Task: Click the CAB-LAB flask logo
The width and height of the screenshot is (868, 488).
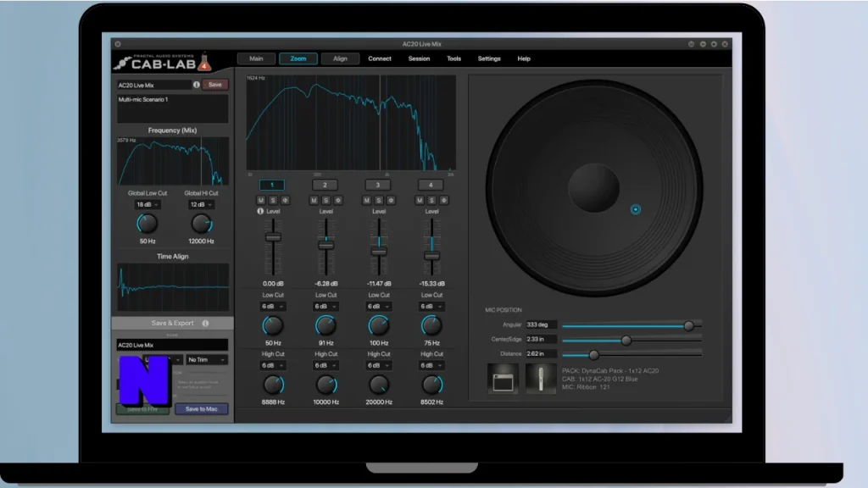Action: pos(204,63)
